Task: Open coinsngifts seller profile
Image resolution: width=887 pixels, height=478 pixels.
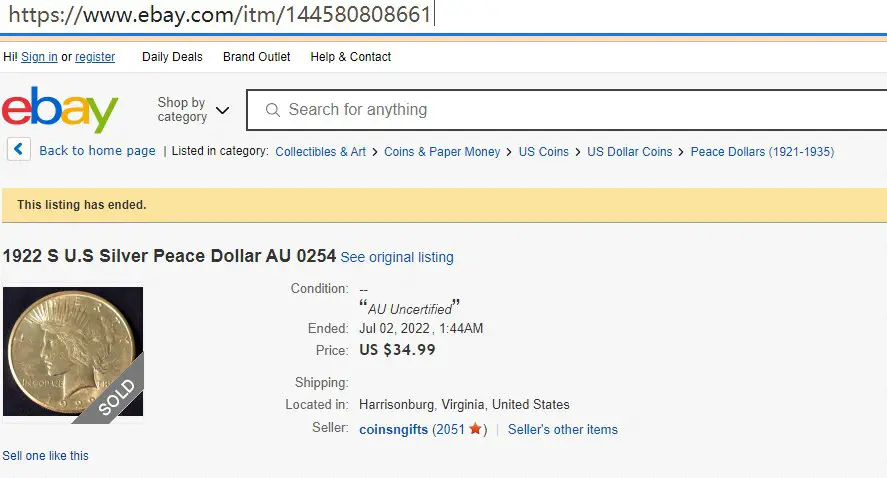Action: point(394,429)
